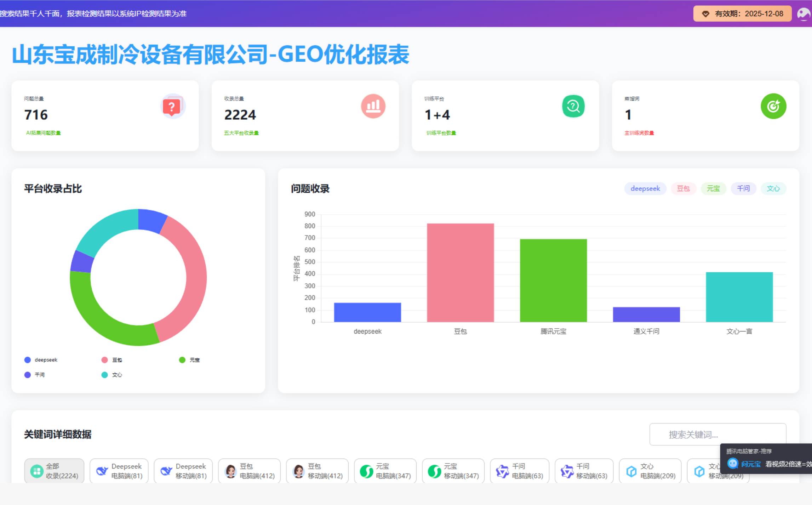The height and width of the screenshot is (505, 812).
Task: Click the 千问 icon on 千问 电脑端(63) chip
Action: [x=502, y=471]
